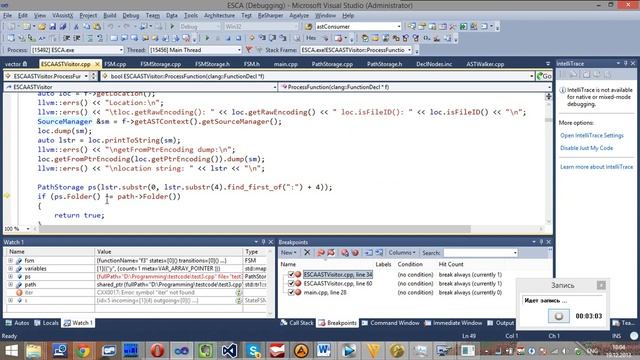Open the Autos tab

coord(18,323)
